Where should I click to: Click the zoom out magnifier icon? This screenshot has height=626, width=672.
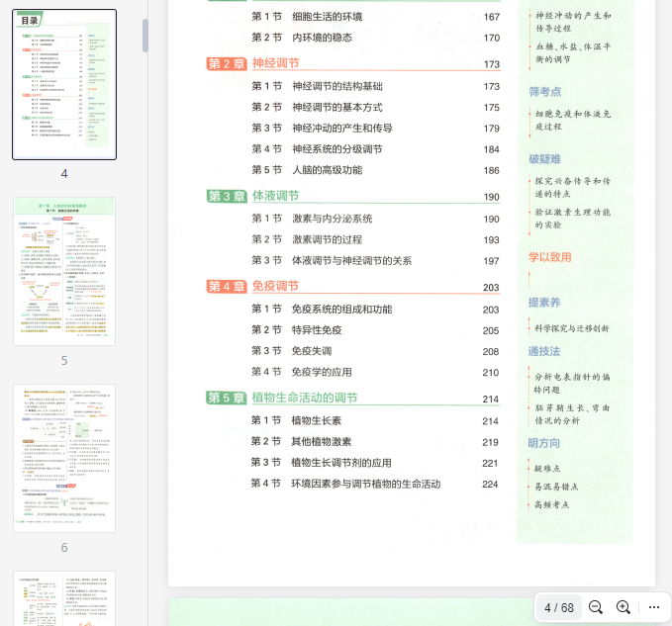[x=596, y=607]
